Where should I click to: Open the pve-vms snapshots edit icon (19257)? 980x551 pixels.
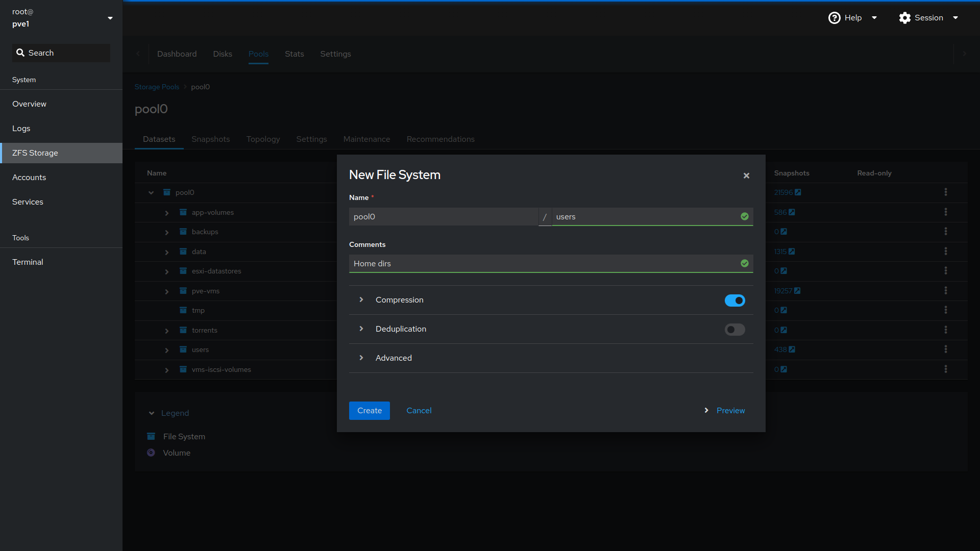click(x=797, y=291)
